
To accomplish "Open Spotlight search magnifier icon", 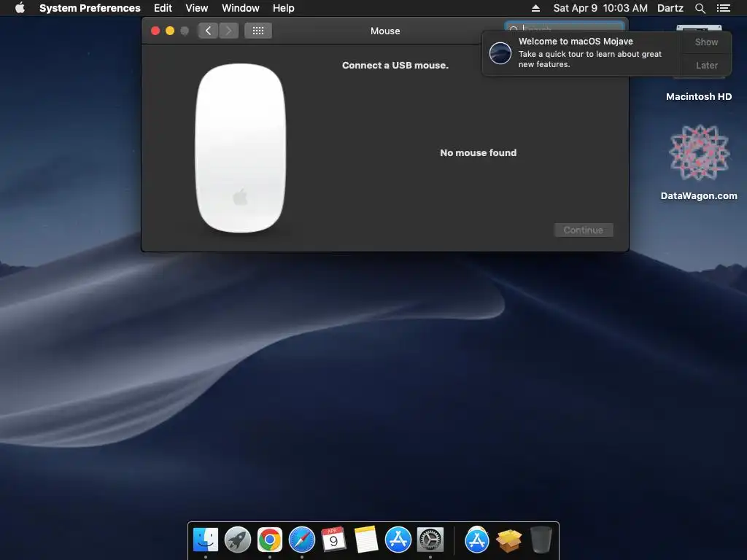I will tap(700, 8).
